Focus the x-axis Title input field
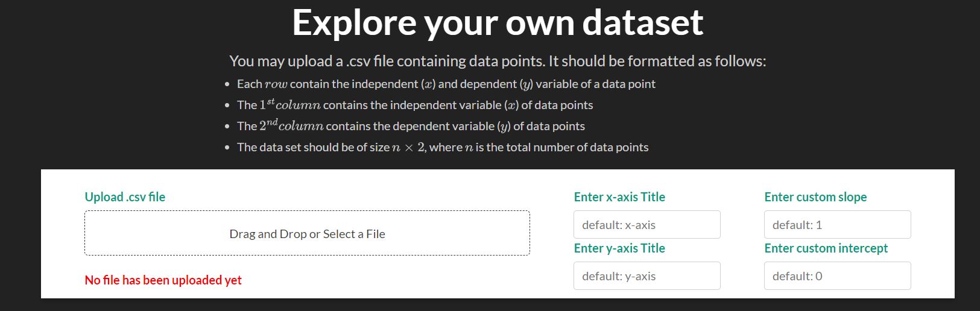 point(646,225)
